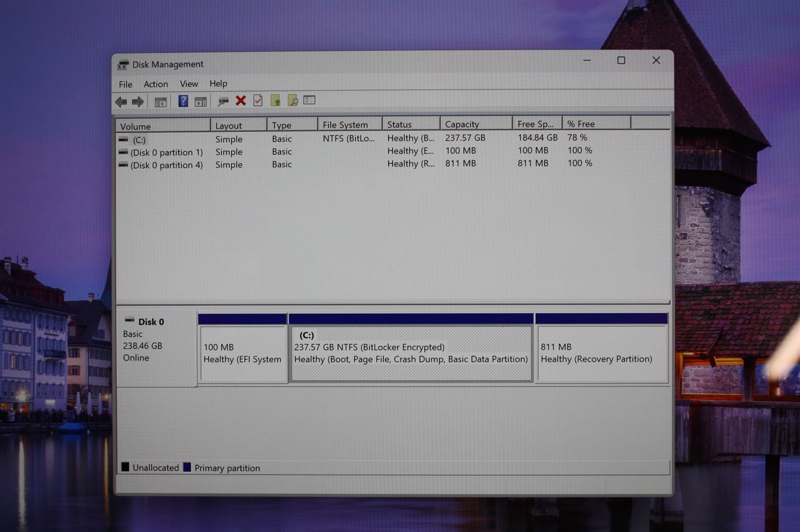This screenshot has height=532, width=800.
Task: Close the Disk Management window
Action: click(x=656, y=60)
